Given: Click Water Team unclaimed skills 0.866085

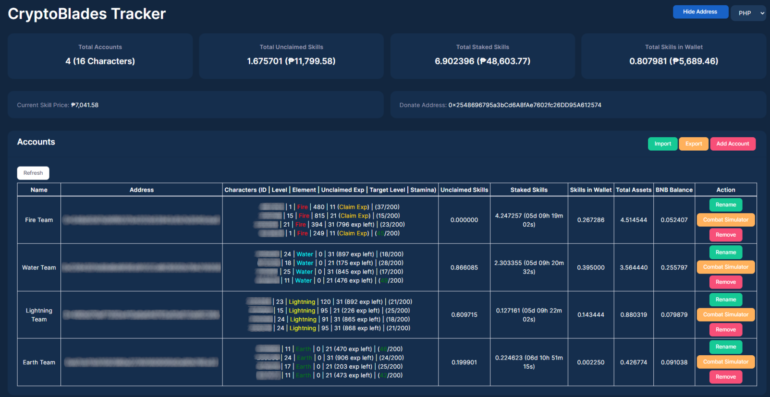Looking at the screenshot, I should click(464, 267).
